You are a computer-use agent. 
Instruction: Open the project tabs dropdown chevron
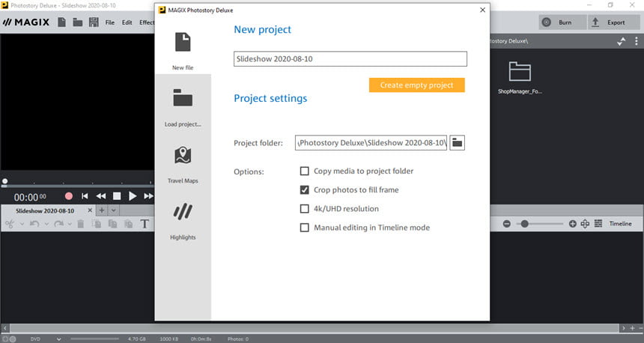coord(114,210)
